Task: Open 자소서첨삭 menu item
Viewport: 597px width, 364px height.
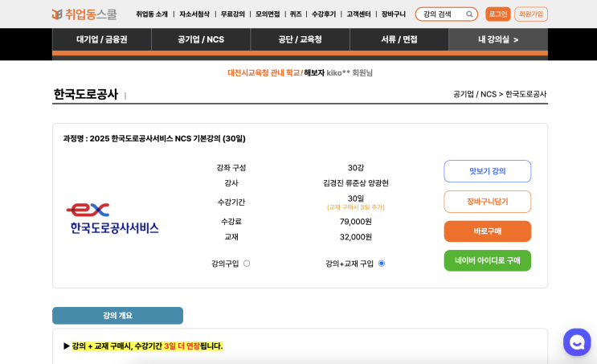Action: 194,14
